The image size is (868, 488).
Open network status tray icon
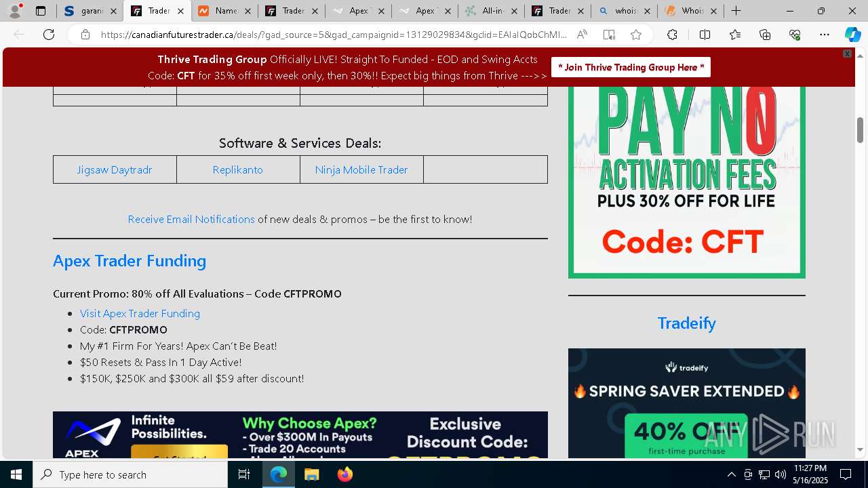pos(764,474)
